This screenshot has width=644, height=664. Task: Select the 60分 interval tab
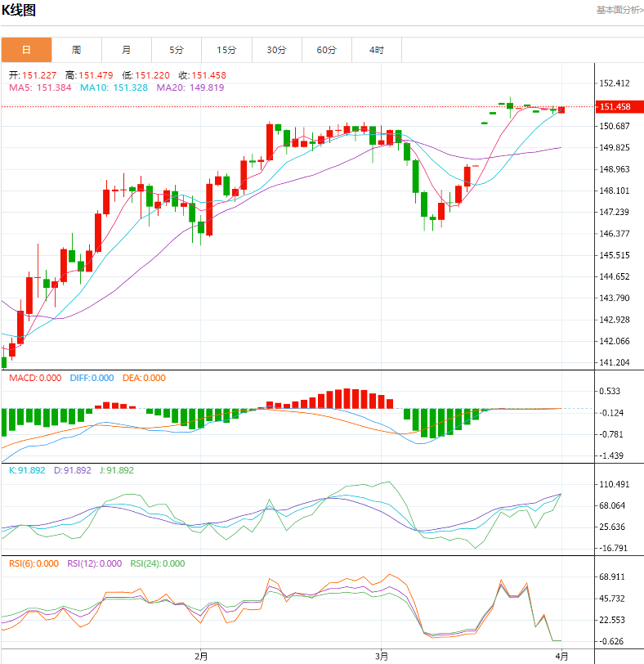(326, 50)
